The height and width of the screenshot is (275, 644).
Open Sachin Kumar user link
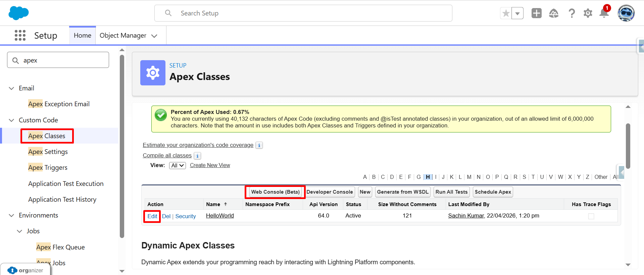(466, 215)
